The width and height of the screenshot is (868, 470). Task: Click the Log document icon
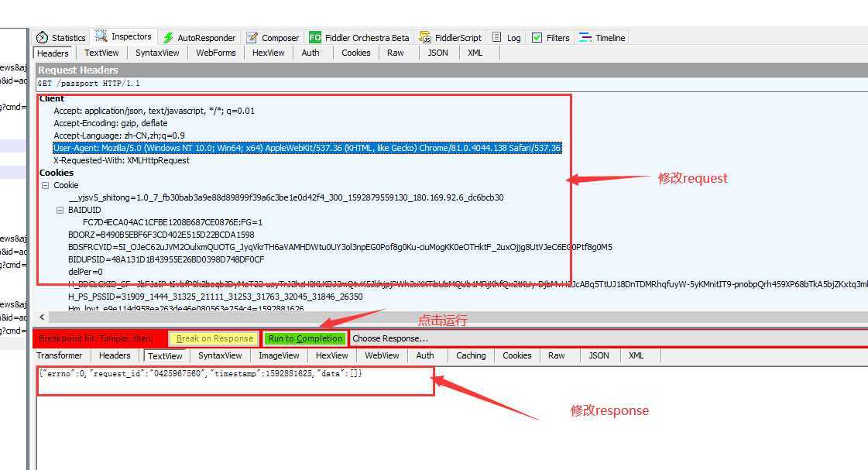(x=496, y=37)
